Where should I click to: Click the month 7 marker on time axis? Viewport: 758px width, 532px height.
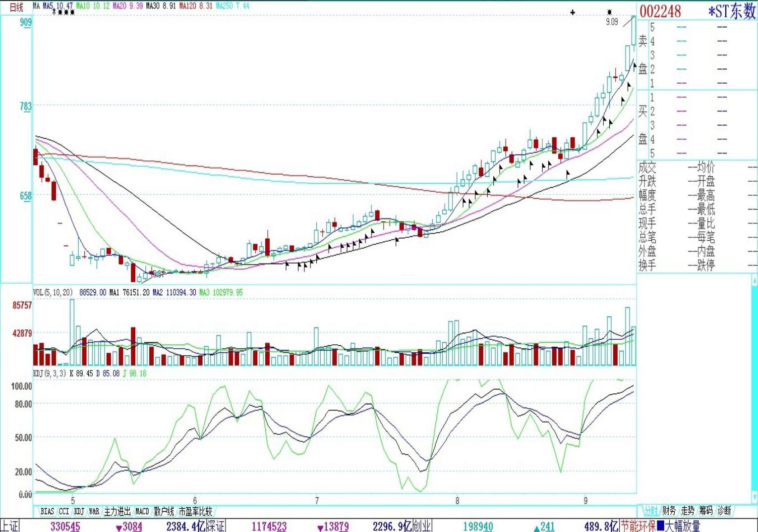[x=317, y=500]
